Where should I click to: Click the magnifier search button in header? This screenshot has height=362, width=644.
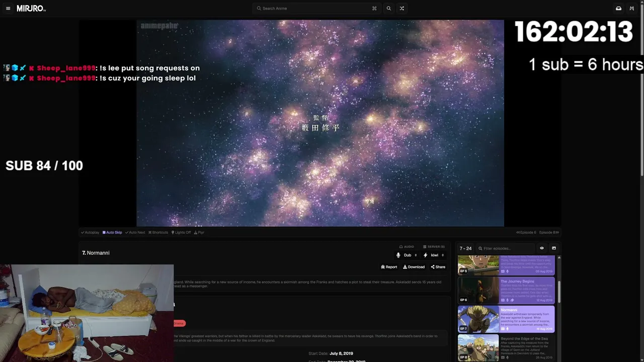388,9
